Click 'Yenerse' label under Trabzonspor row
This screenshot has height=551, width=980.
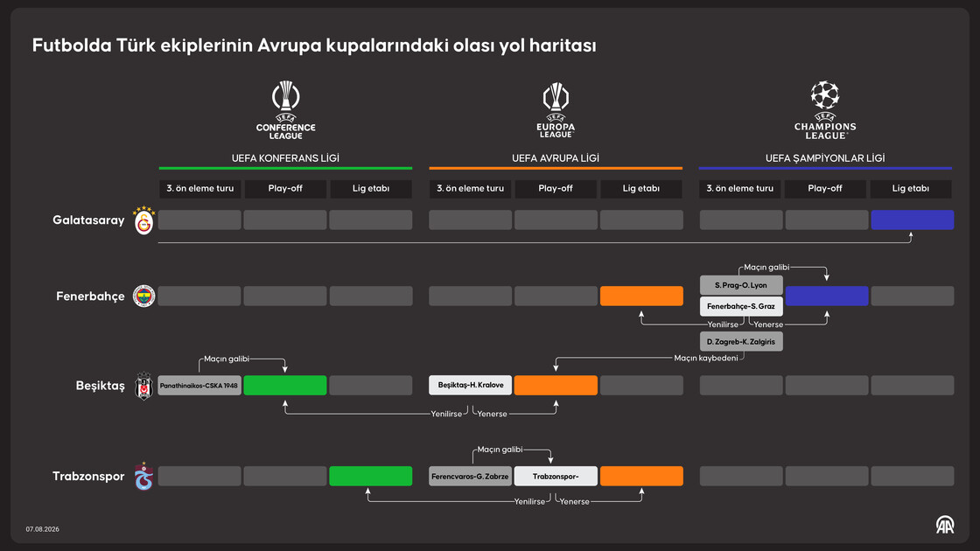click(574, 501)
